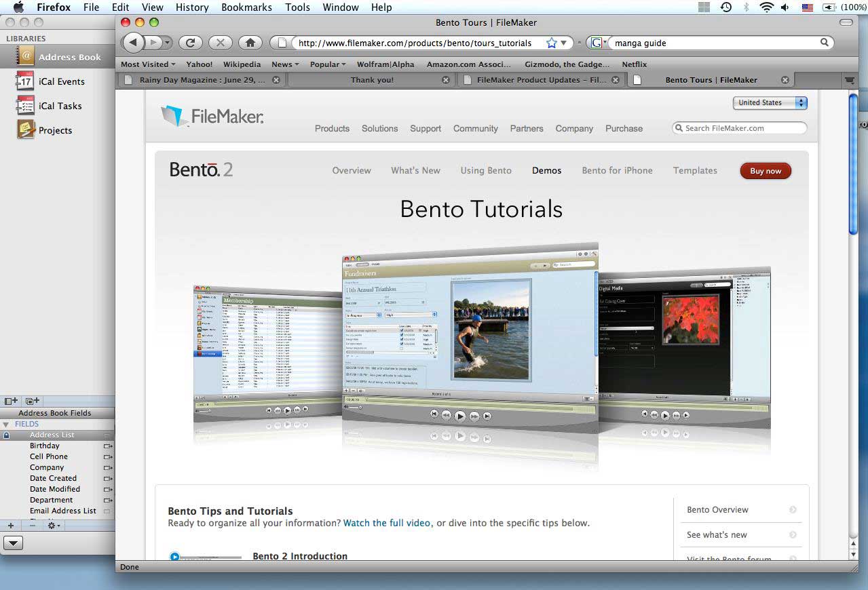The height and width of the screenshot is (590, 868).
Task: Switch to the Rainy Day Magazine tab
Action: click(201, 80)
